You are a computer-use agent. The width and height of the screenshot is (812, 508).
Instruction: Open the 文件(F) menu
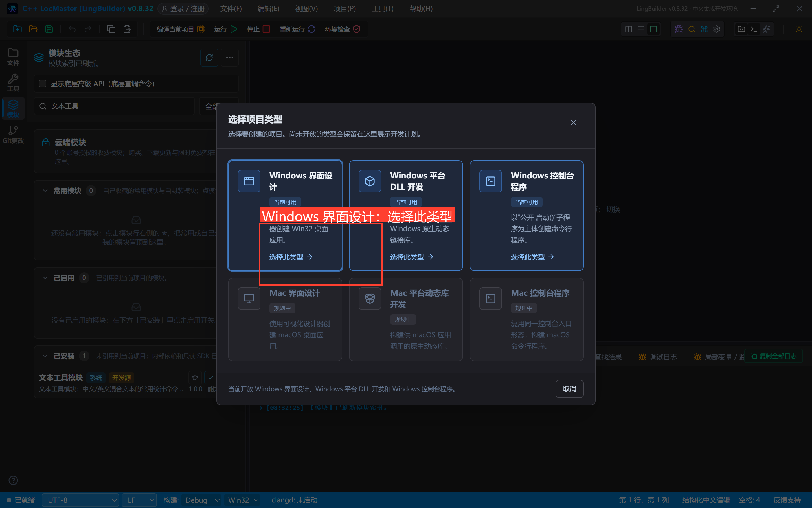231,9
